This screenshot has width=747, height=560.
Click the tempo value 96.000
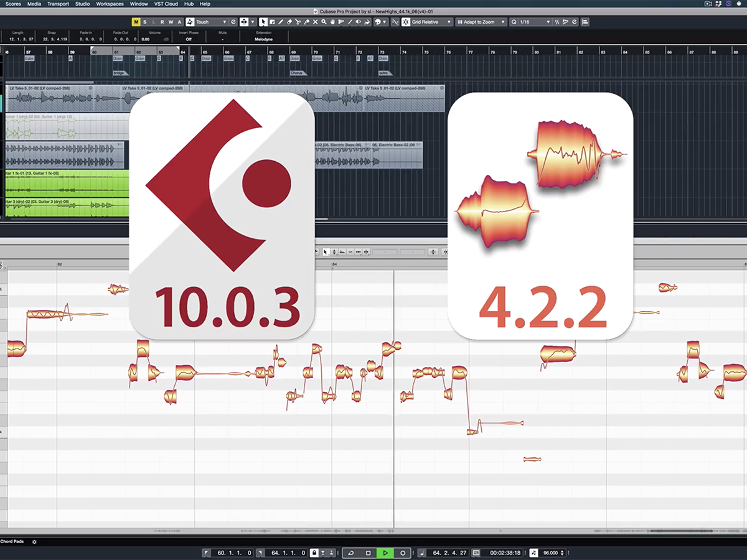pyautogui.click(x=550, y=553)
